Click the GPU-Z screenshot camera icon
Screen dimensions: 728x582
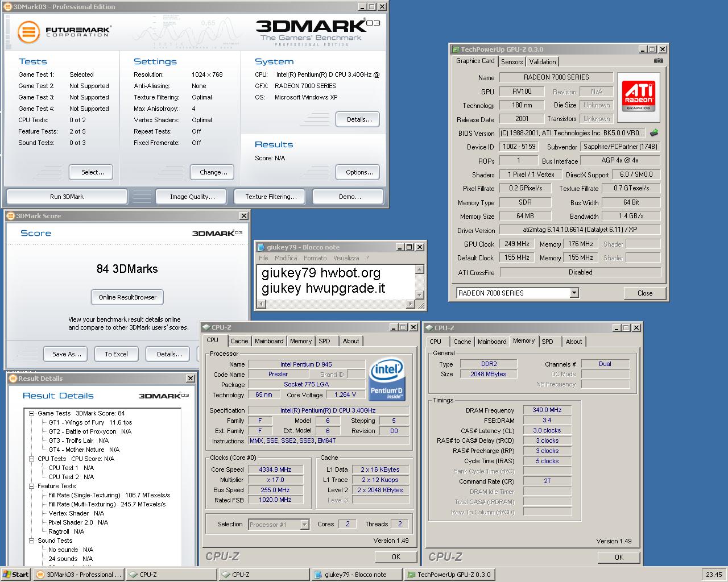658,60
